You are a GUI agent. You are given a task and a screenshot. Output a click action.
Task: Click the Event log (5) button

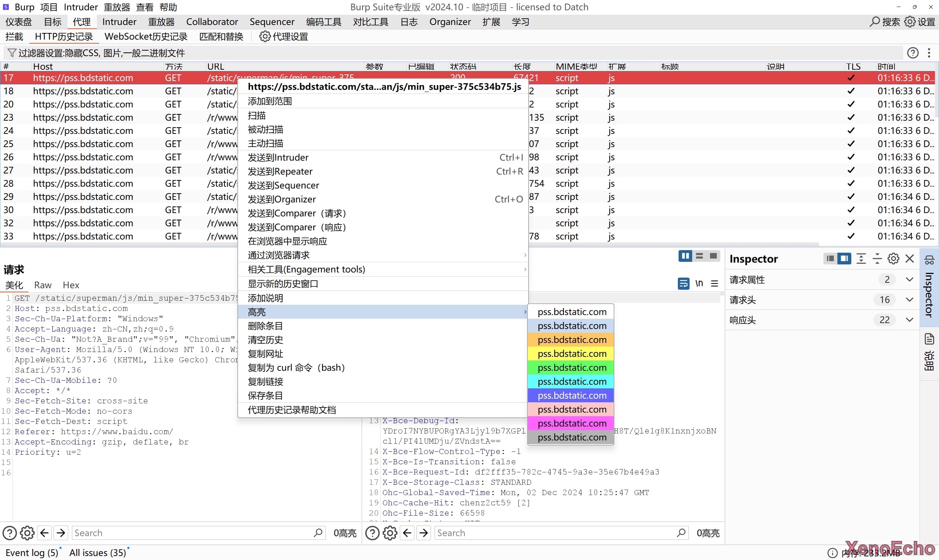[x=32, y=552]
